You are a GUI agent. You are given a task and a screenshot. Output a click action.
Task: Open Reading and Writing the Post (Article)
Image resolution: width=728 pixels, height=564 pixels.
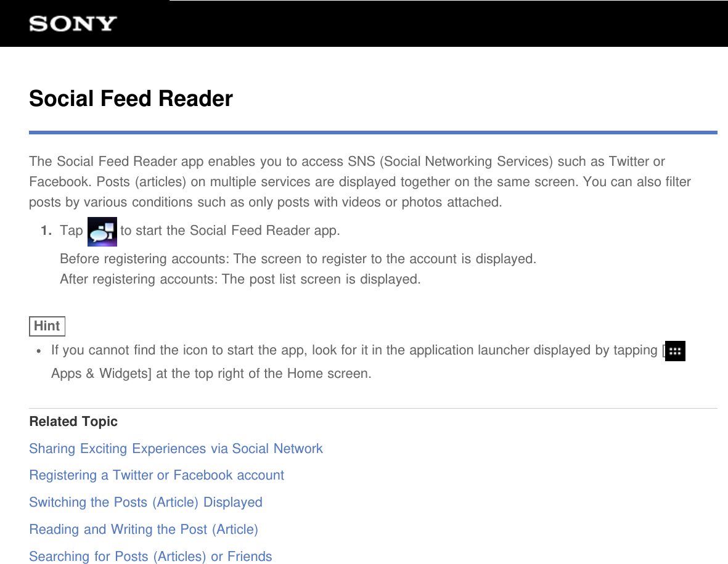tap(144, 529)
